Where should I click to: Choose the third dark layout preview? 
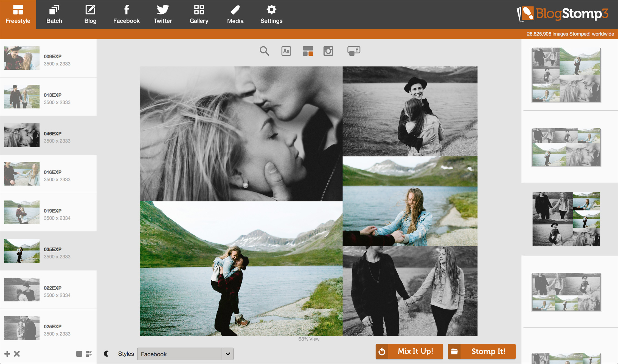pos(566,219)
